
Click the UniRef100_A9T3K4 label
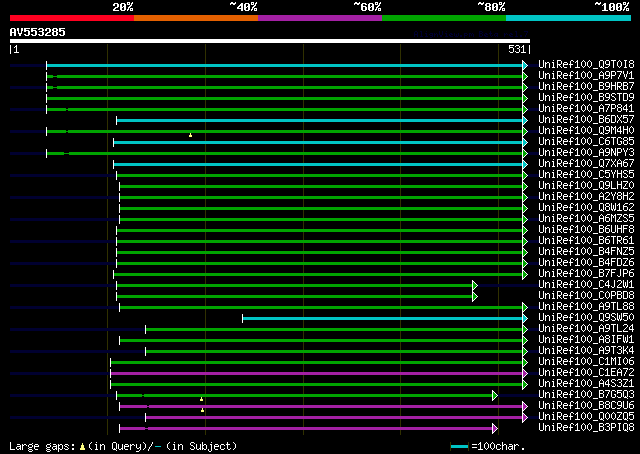586,351
